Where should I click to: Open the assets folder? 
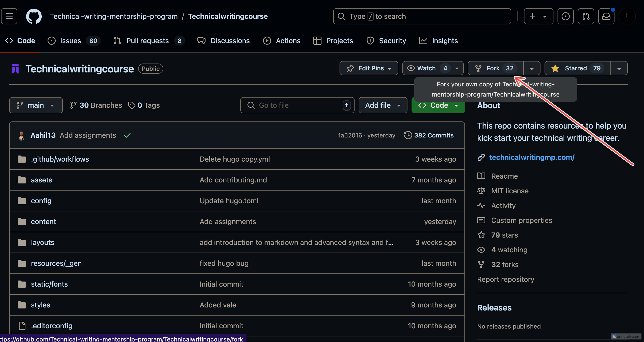(41, 180)
